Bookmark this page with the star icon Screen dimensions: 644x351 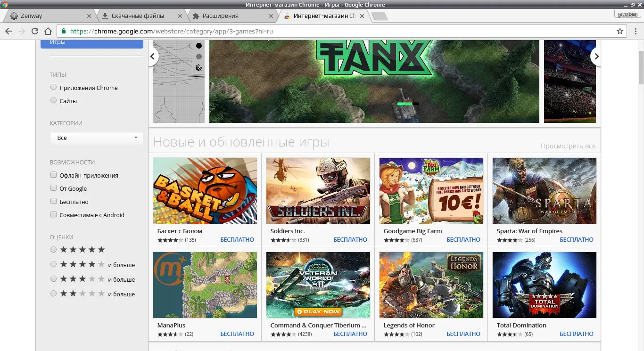[620, 31]
